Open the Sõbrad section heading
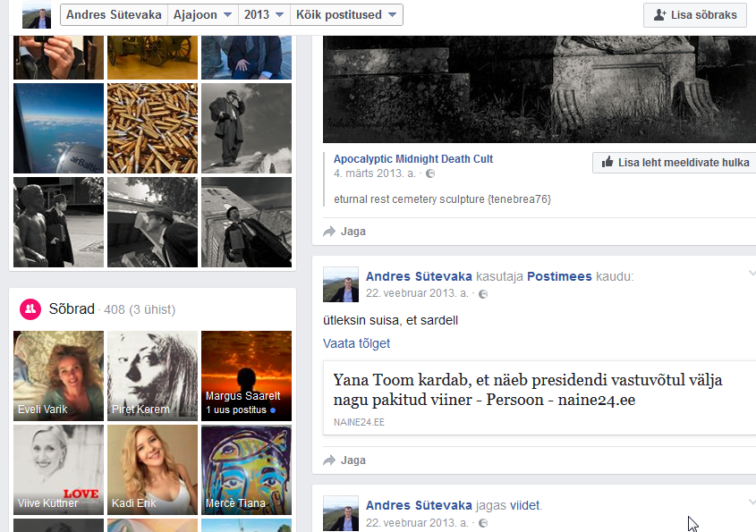Viewport: 756px width, 532px height. tap(72, 308)
